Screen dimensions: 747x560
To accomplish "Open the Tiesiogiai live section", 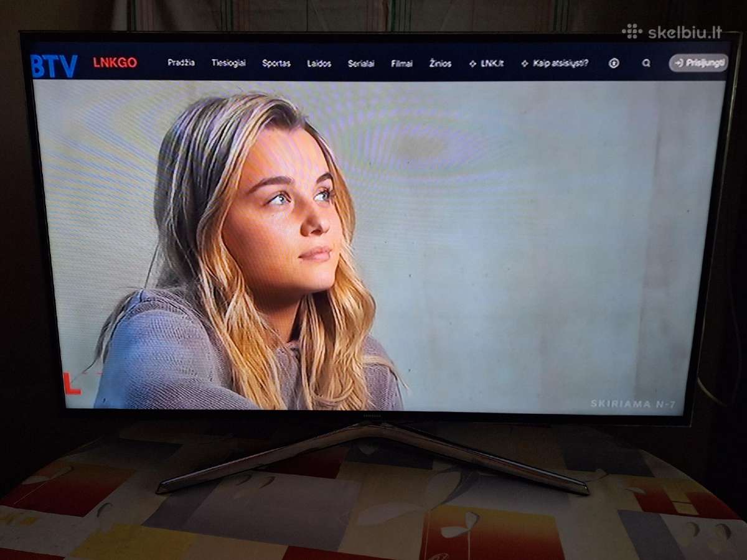I will point(228,63).
